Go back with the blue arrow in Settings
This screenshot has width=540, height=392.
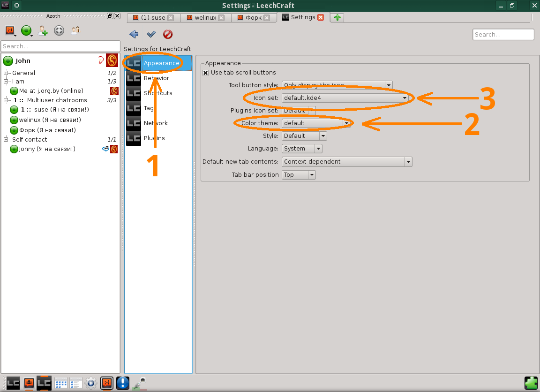pyautogui.click(x=134, y=34)
